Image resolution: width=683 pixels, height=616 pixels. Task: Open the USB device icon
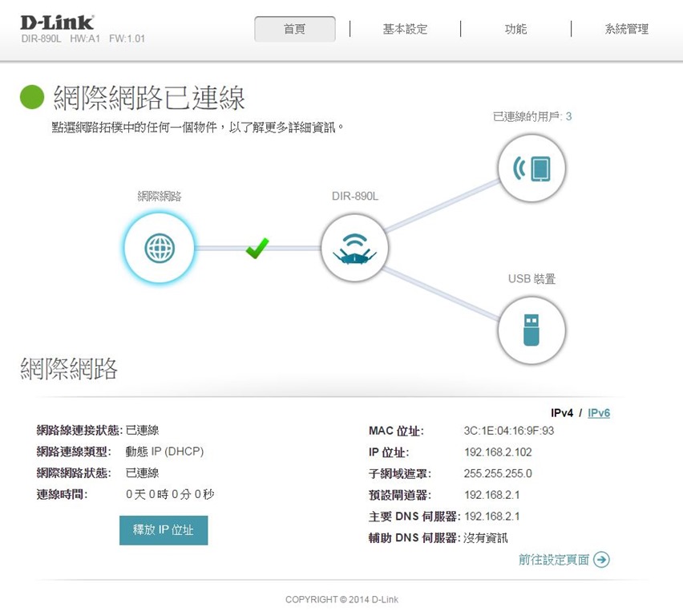click(531, 330)
